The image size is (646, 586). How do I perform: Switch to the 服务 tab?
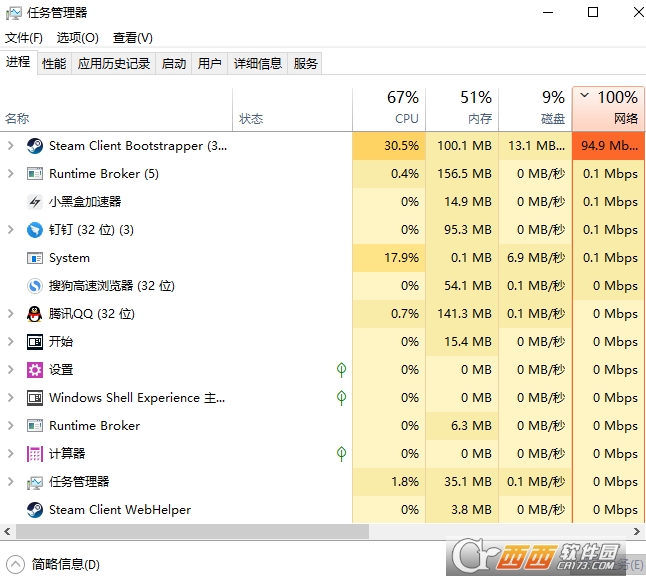pos(305,63)
